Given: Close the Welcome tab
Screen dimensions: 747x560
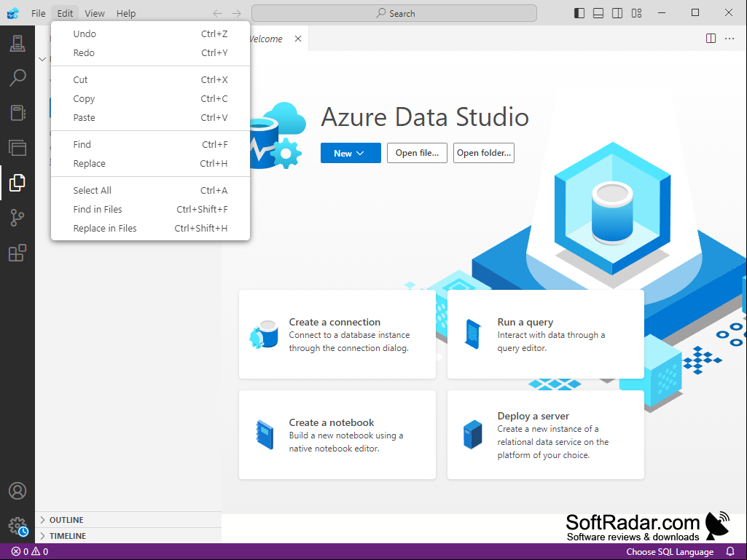Looking at the screenshot, I should (298, 39).
